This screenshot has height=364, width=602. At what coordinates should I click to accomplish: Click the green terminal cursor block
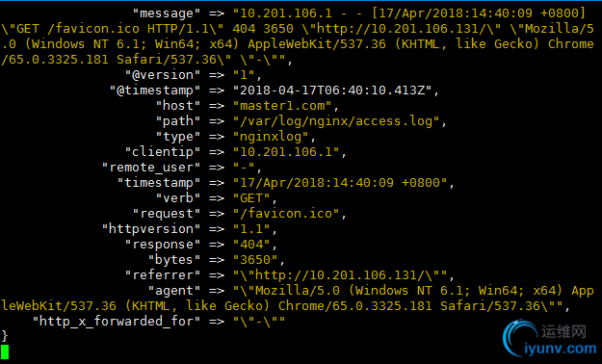5,351
